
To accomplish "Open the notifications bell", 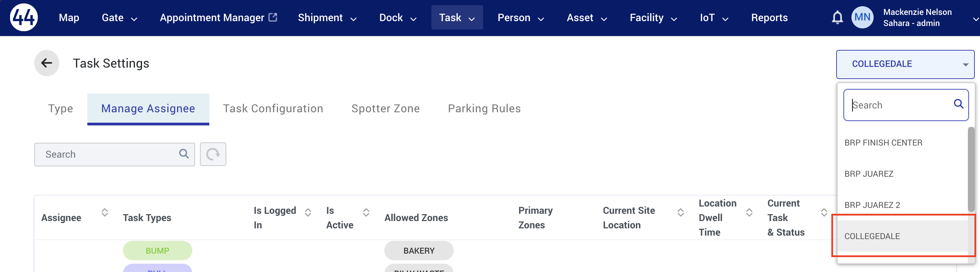I will coord(837,18).
